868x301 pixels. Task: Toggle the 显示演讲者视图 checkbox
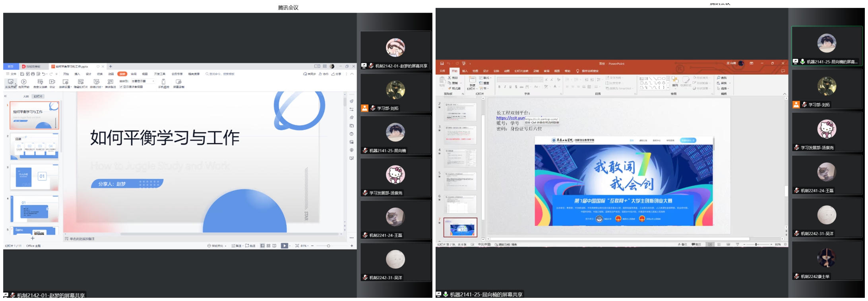[x=131, y=87]
